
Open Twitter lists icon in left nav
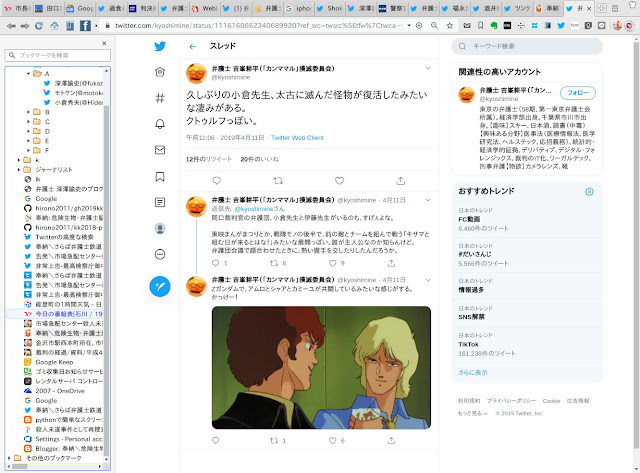coord(160,202)
